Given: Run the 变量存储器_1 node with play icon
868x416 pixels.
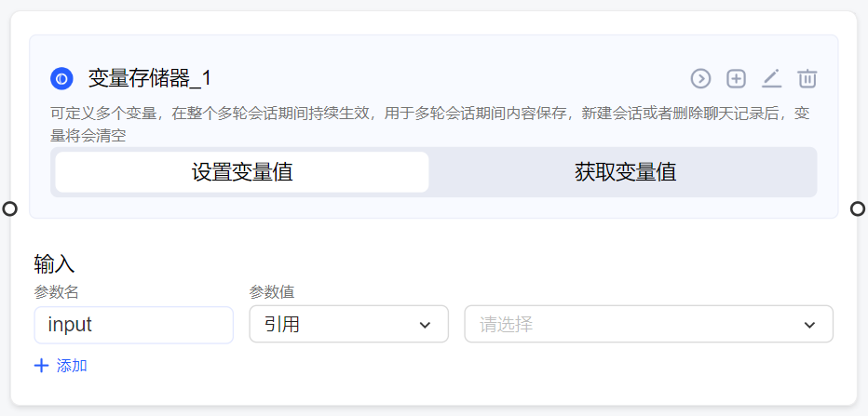Looking at the screenshot, I should (700, 78).
